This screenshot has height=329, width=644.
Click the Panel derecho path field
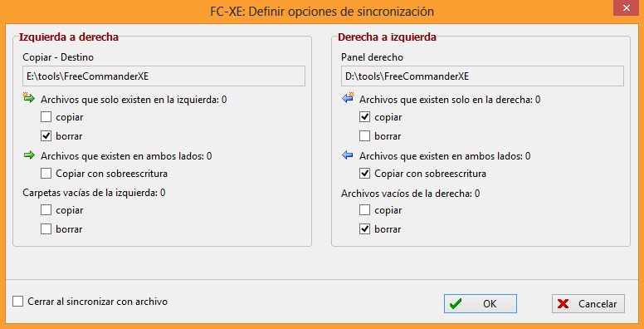click(483, 76)
